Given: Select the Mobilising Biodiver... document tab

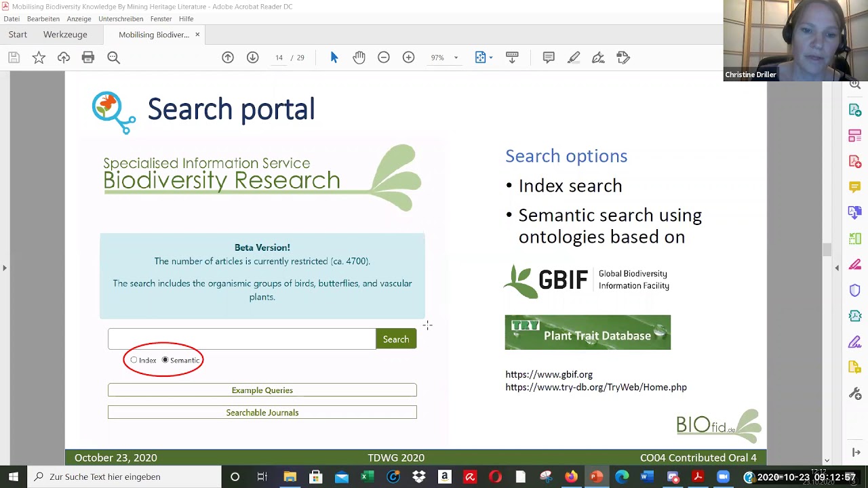Looking at the screenshot, I should coord(154,35).
